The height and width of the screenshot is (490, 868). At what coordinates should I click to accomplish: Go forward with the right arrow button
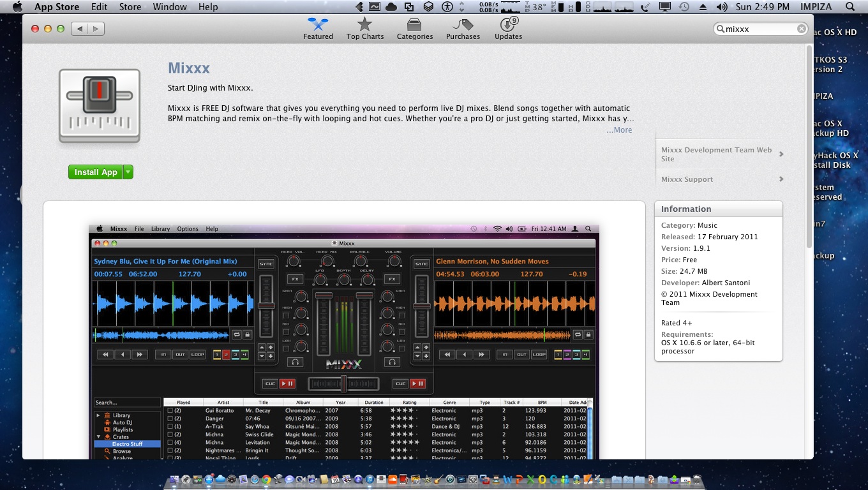(x=96, y=29)
